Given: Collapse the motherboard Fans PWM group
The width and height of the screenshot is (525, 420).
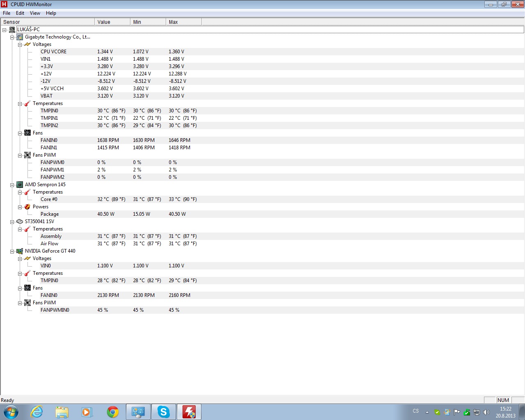Looking at the screenshot, I should [20, 155].
